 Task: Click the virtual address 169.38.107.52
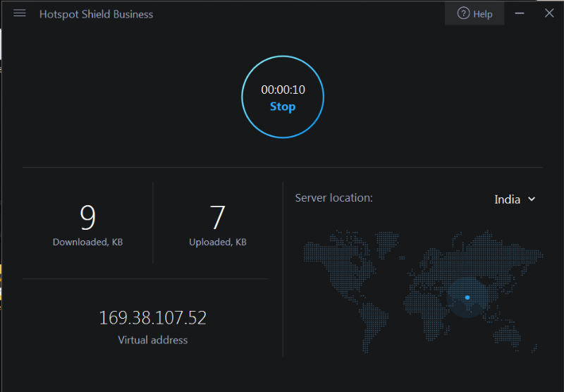[x=152, y=317]
